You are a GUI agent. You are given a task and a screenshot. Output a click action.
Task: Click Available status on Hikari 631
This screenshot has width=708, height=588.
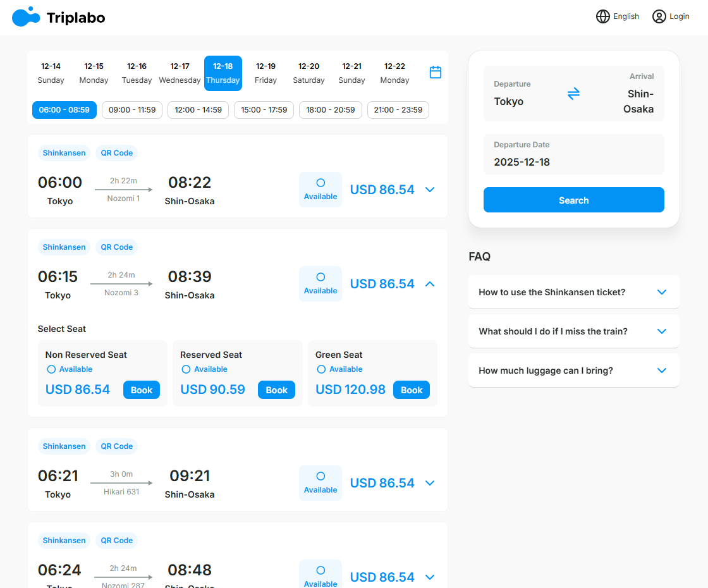320,483
